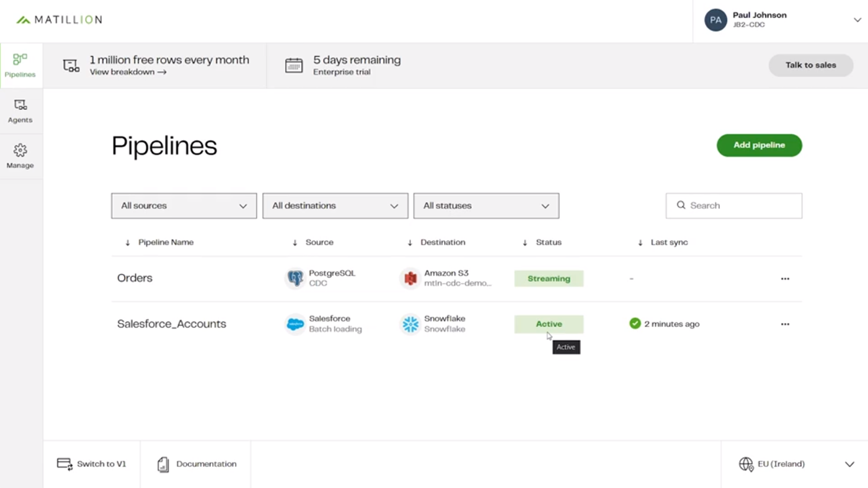Image resolution: width=868 pixels, height=488 pixels.
Task: Click the PostgreSQL CDC source text
Action: pos(332,278)
